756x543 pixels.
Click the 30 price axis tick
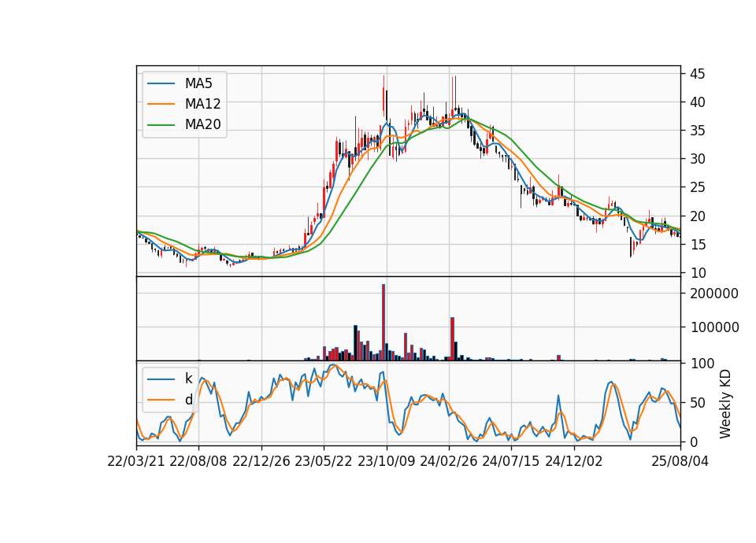coord(697,159)
